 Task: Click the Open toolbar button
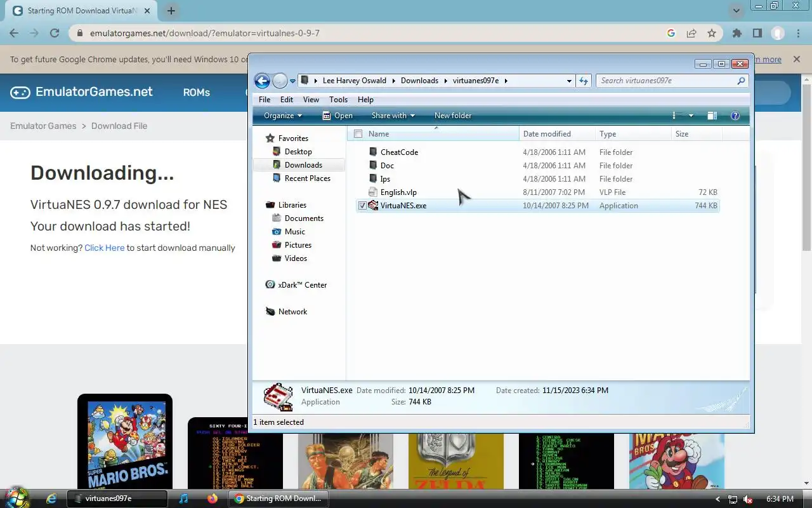pos(337,116)
